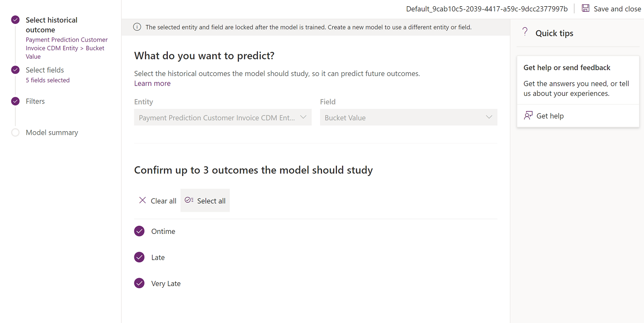Click the info icon in the locked notice bar
This screenshot has height=323, width=644.
137,27
